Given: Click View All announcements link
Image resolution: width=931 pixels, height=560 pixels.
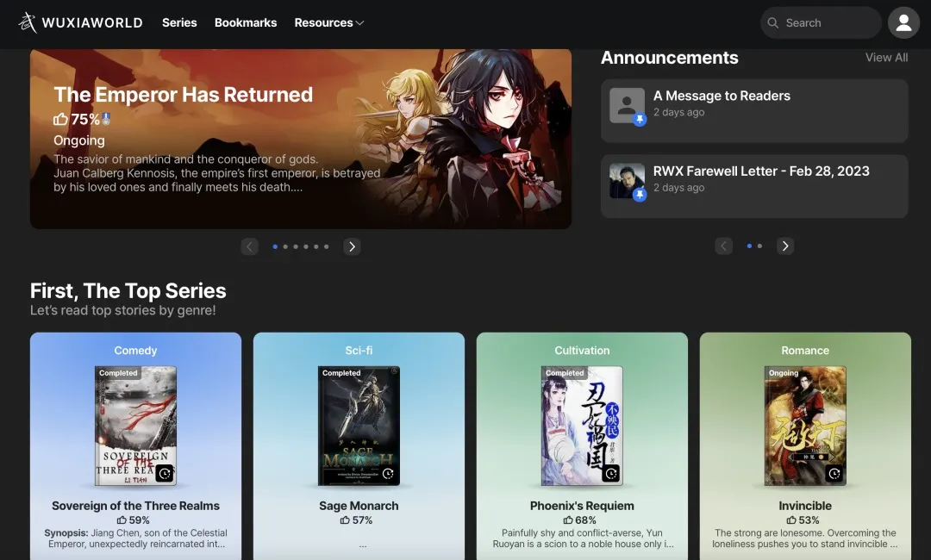Looking at the screenshot, I should 886,58.
